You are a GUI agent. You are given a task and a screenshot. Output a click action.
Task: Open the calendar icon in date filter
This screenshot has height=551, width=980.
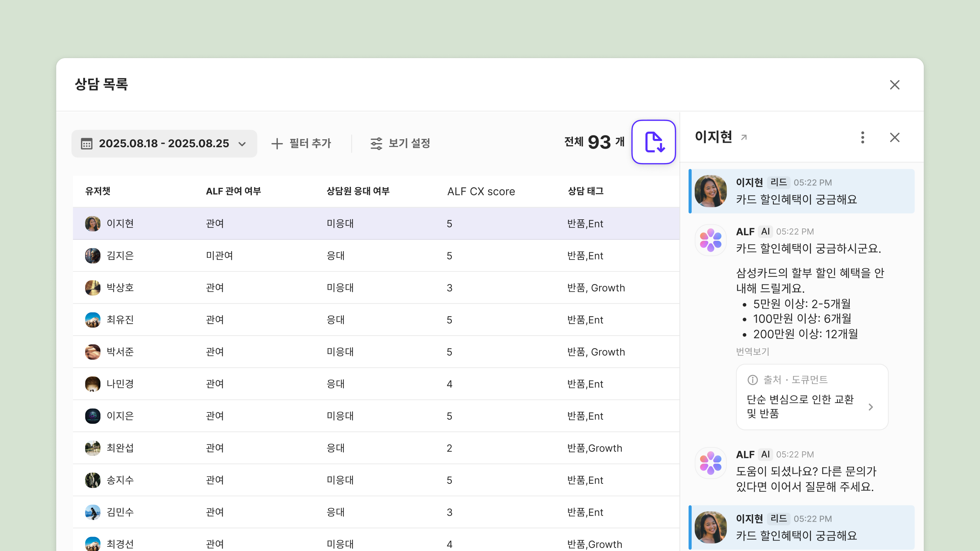87,144
